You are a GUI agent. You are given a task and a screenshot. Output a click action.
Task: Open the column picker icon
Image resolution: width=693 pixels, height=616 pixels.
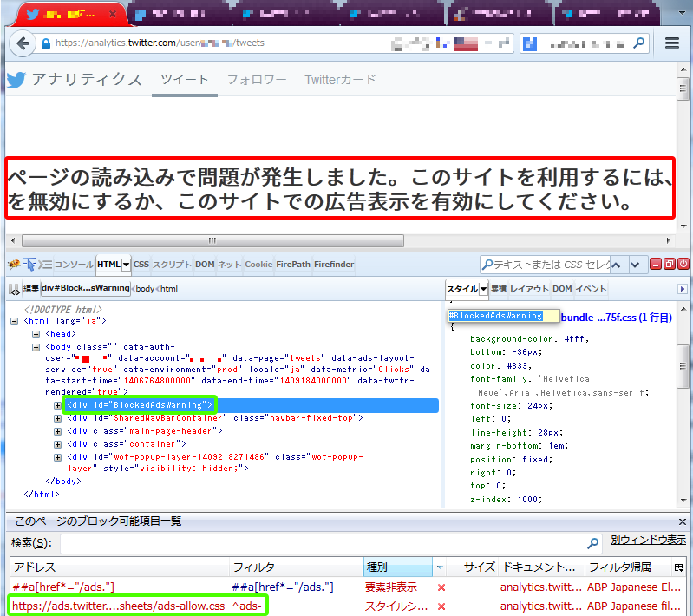pos(678,567)
